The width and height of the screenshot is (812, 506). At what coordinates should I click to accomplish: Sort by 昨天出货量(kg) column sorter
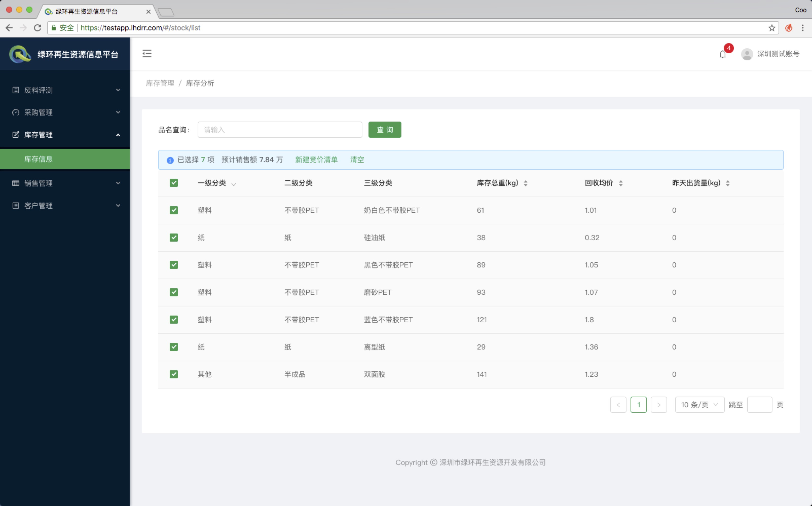tap(727, 183)
